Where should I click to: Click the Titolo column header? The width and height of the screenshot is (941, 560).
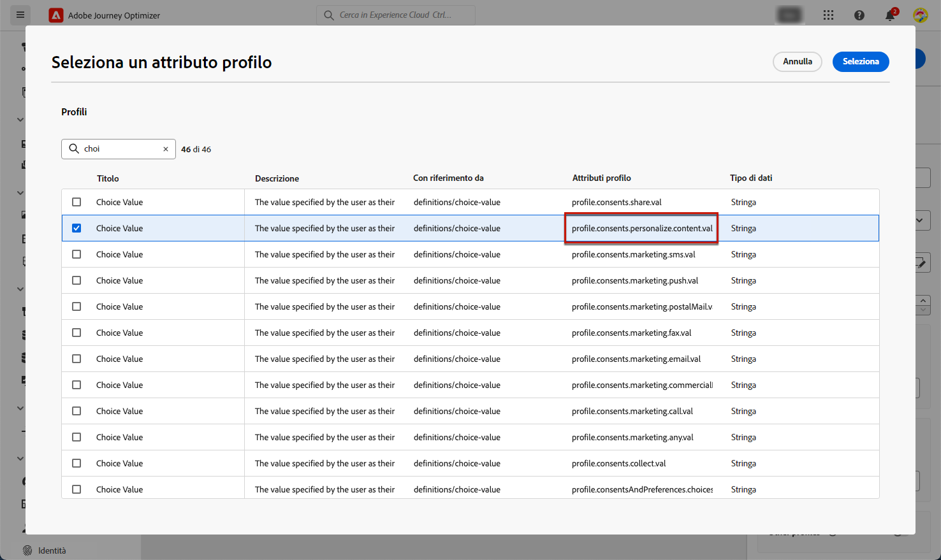[108, 178]
